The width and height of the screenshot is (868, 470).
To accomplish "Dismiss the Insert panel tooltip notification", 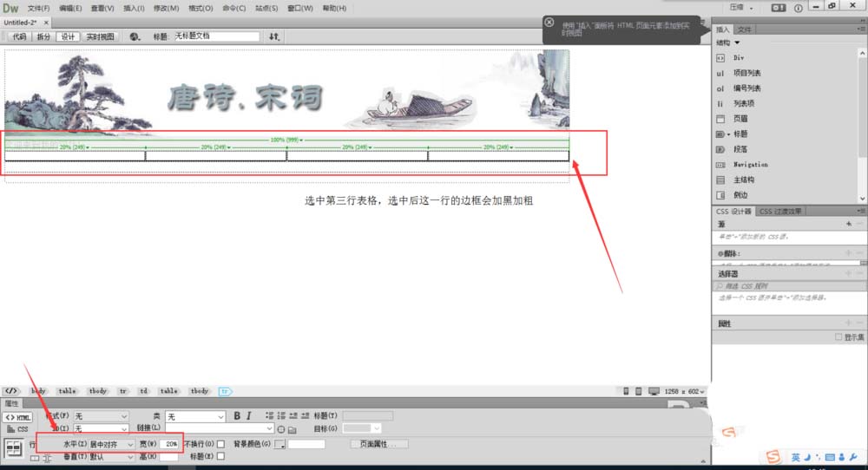I will tap(549, 23).
